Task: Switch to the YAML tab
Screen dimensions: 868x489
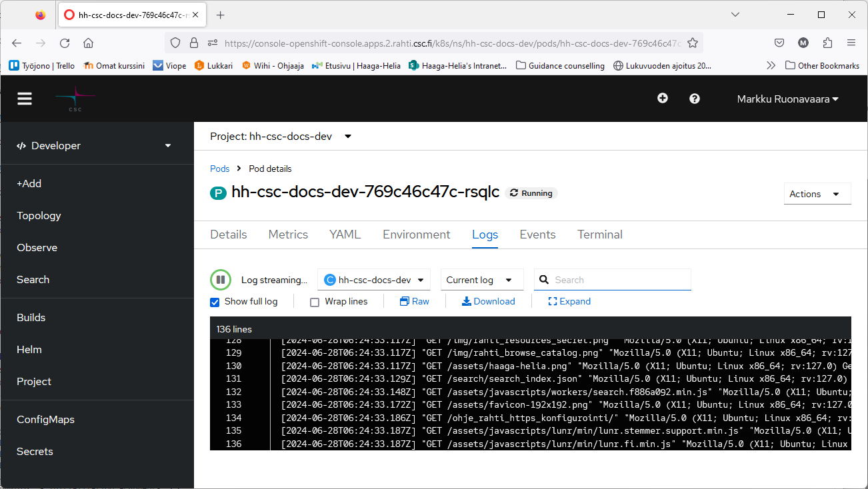Action: tap(345, 235)
